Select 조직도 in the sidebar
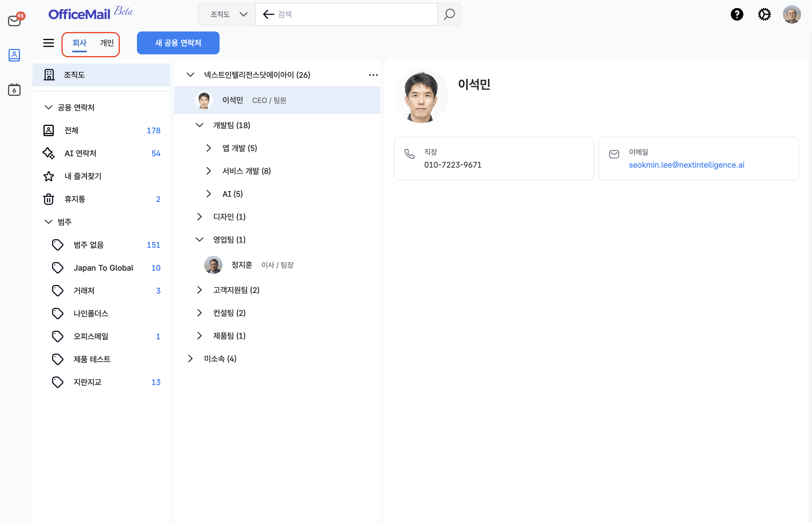Screen dimensions: 812x523 coord(101,75)
